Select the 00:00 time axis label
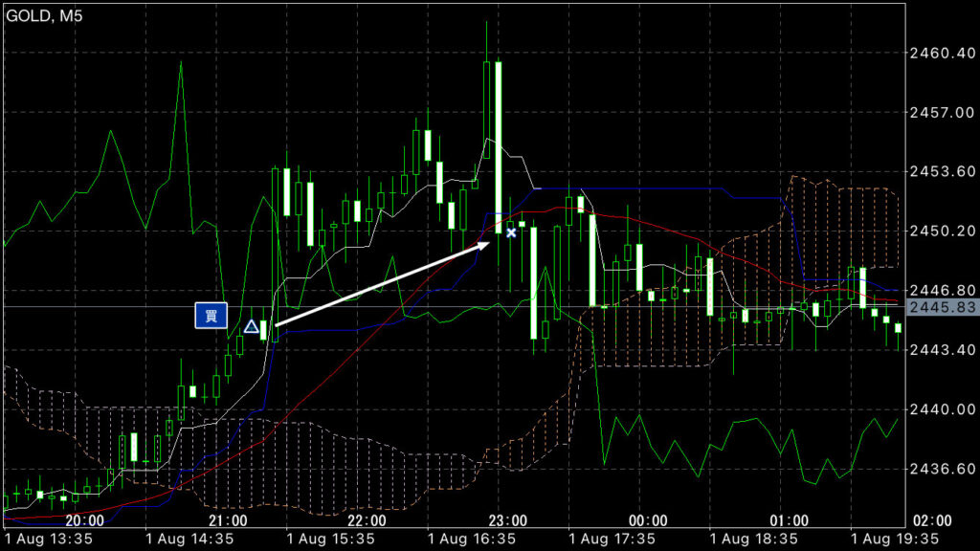Image resolution: width=980 pixels, height=551 pixels. tap(648, 520)
